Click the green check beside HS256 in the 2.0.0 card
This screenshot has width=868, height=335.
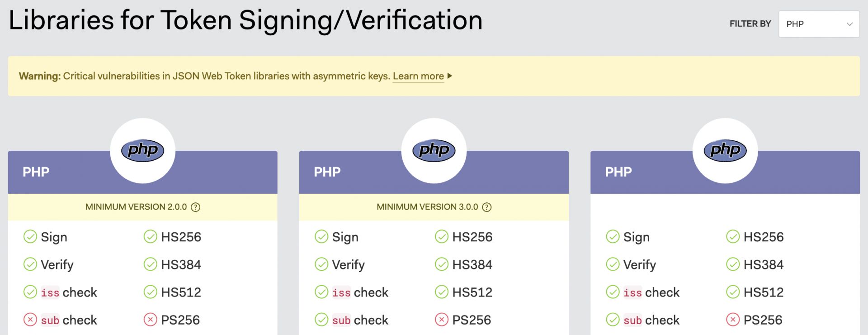[151, 237]
